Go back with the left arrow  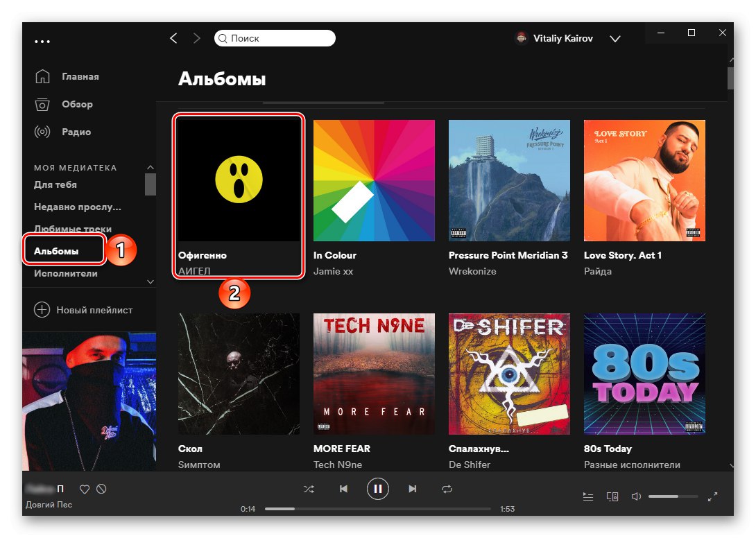(x=173, y=38)
